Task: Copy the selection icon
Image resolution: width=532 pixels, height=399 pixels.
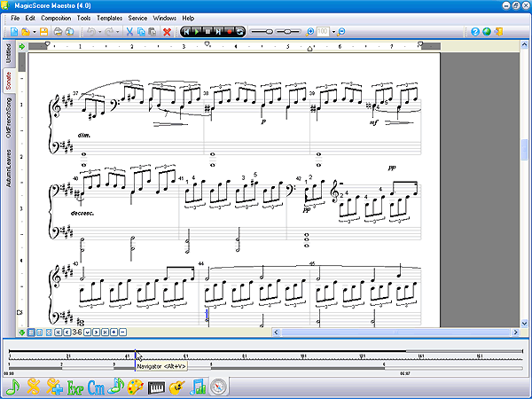Action: point(141,32)
